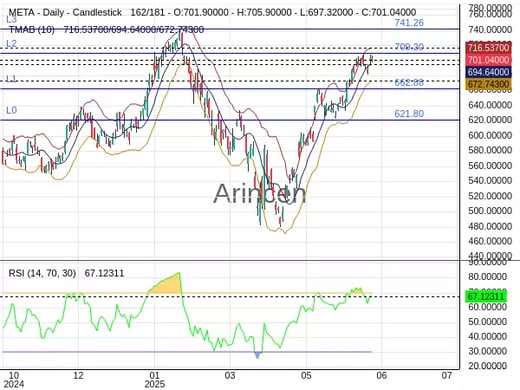
Task: Click the 621.80 level value
Action: click(409, 114)
